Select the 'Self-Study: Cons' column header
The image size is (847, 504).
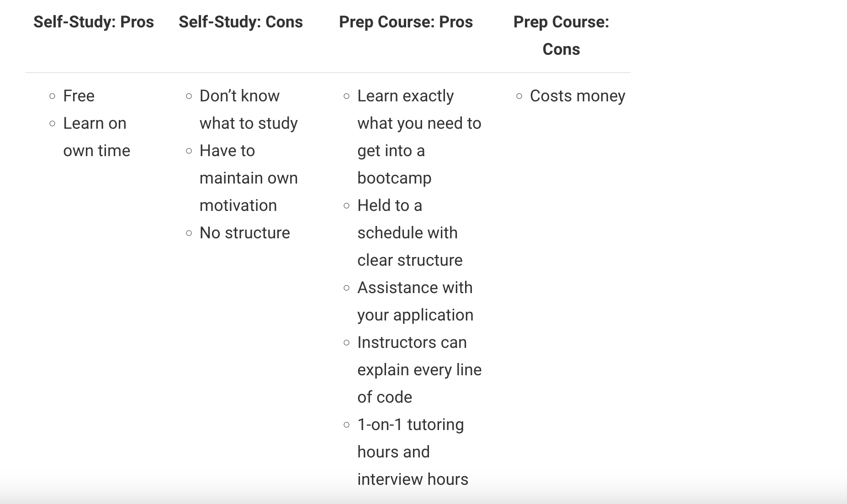240,22
